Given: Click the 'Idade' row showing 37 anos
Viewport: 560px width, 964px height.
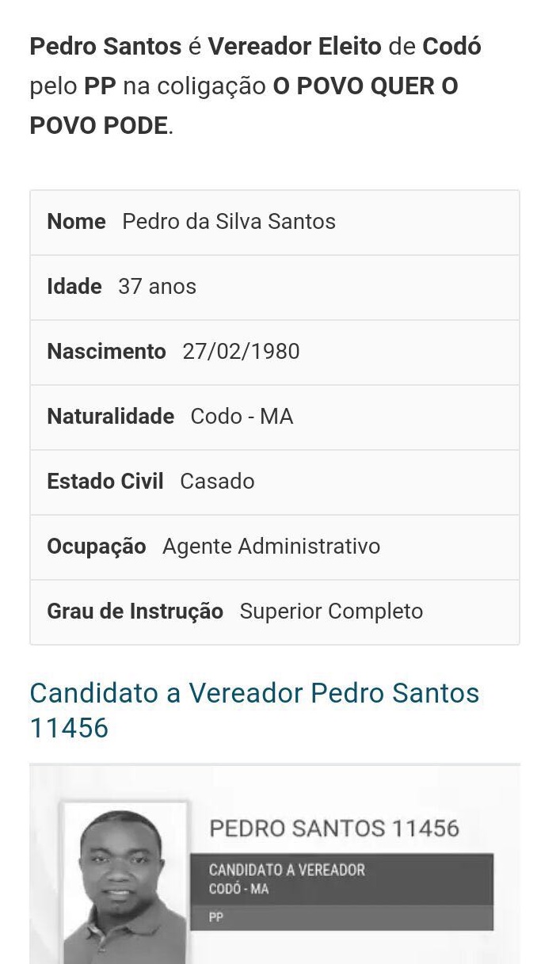Looking at the screenshot, I should 274,287.
